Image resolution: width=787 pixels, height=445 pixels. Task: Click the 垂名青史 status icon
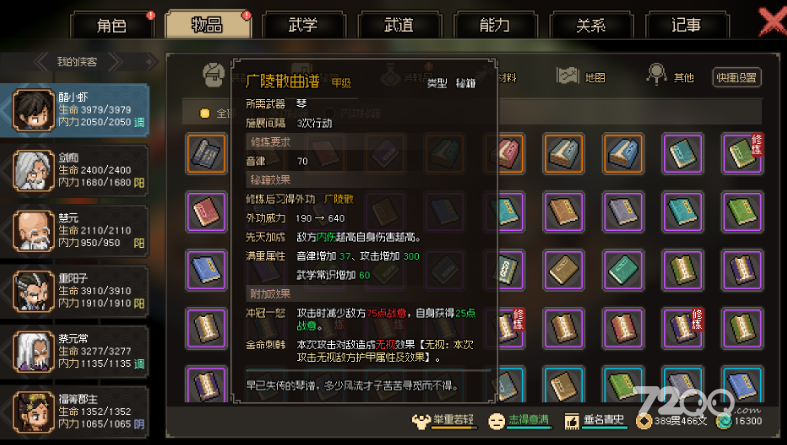coord(571,421)
